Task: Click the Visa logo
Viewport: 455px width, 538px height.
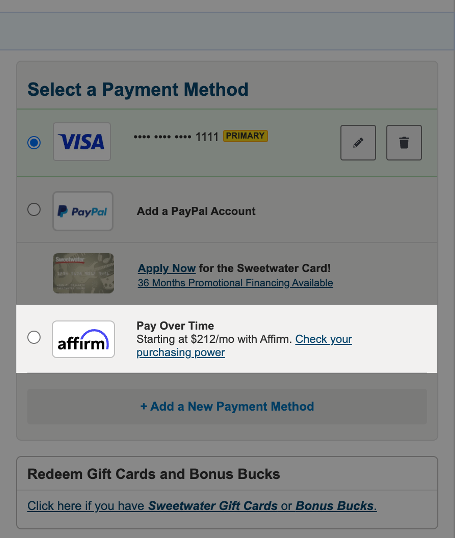Action: pos(82,142)
